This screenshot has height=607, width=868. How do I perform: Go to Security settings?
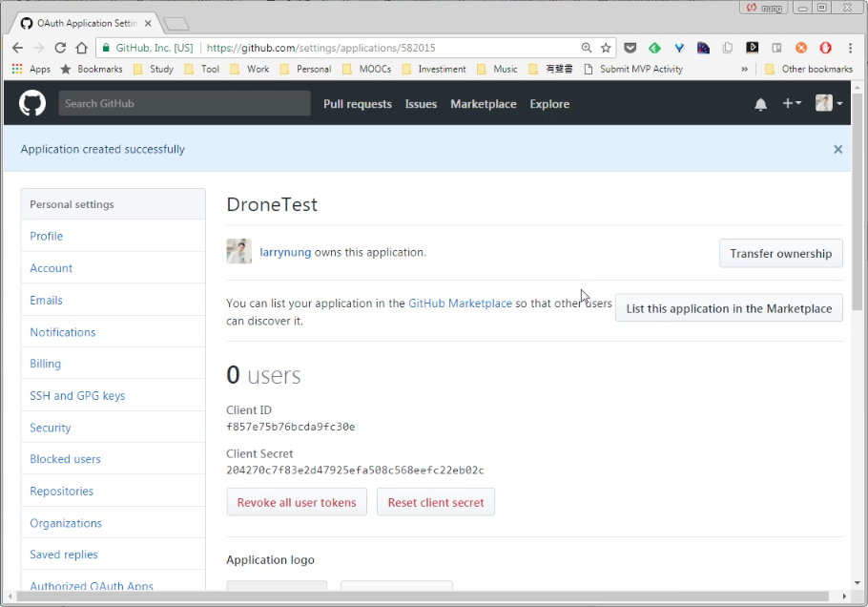click(51, 428)
